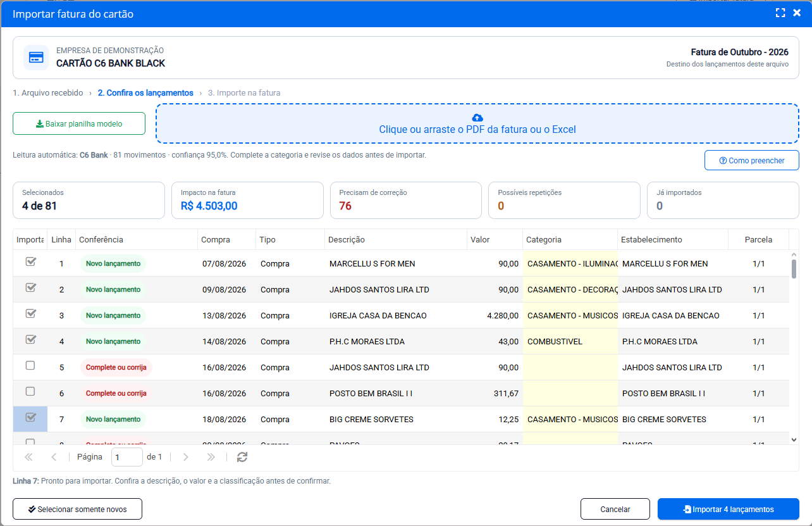The image size is (812, 526).
Task: Go to the previous page arrow
Action: tap(54, 457)
